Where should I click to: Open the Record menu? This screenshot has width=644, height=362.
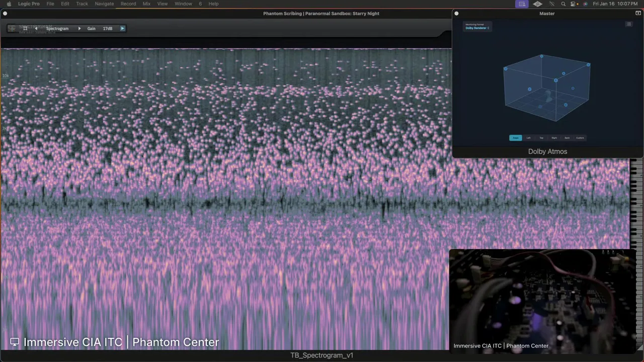[x=128, y=4]
